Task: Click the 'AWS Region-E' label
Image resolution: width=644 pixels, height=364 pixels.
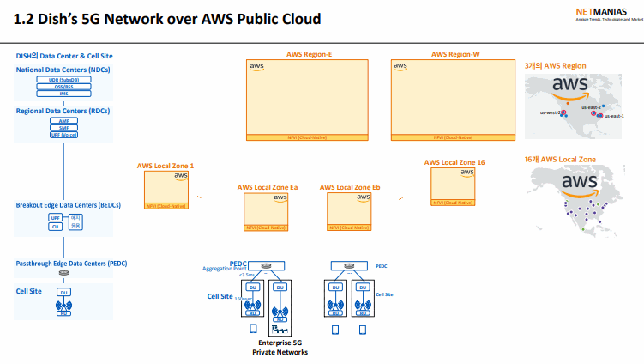Action: pyautogui.click(x=310, y=54)
